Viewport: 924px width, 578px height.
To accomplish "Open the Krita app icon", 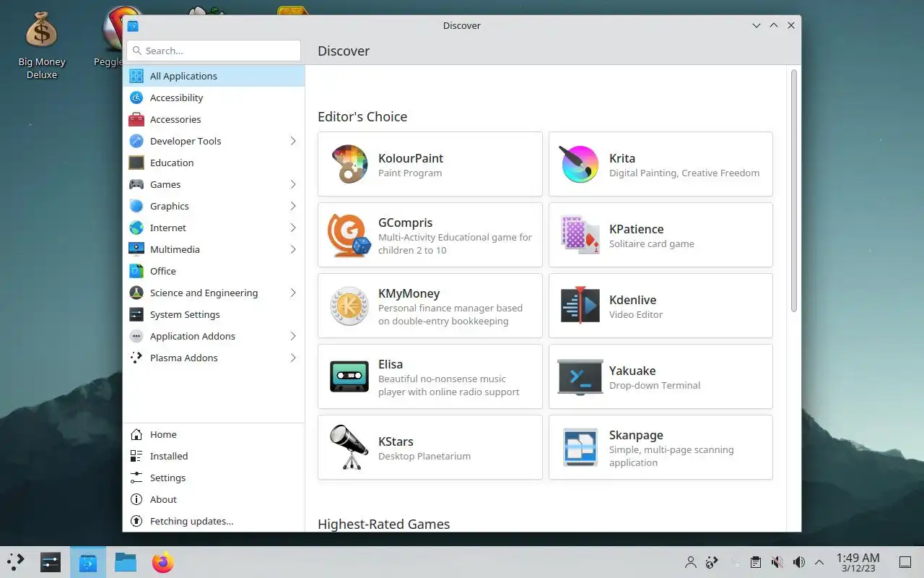I will (x=580, y=164).
